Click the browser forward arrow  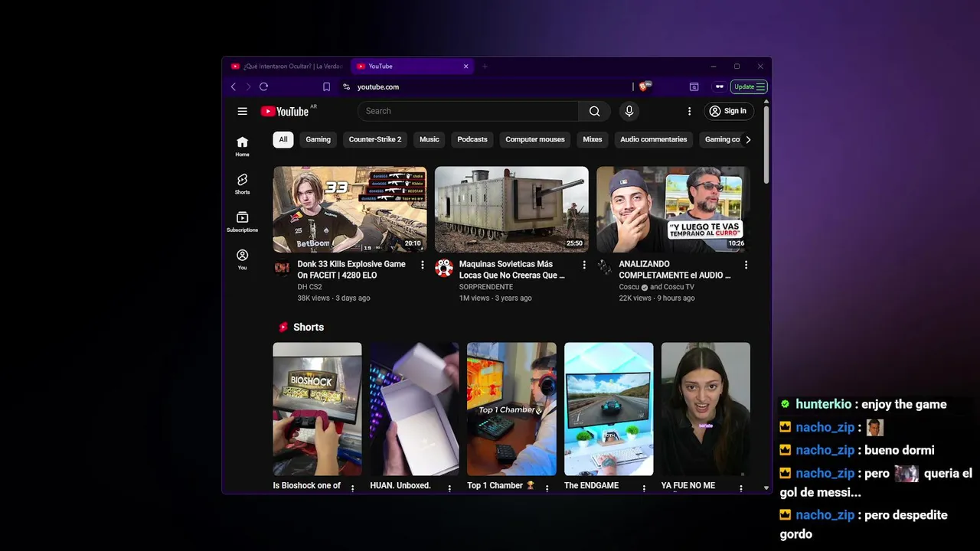point(248,86)
